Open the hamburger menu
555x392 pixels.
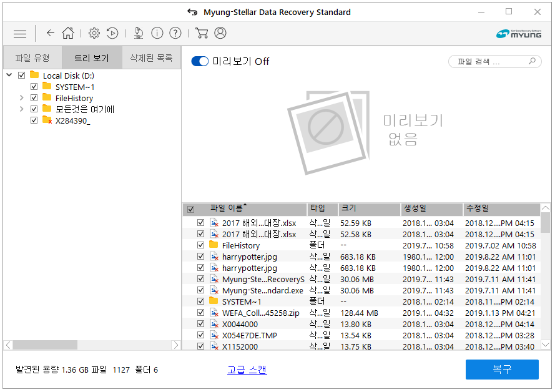[x=20, y=34]
